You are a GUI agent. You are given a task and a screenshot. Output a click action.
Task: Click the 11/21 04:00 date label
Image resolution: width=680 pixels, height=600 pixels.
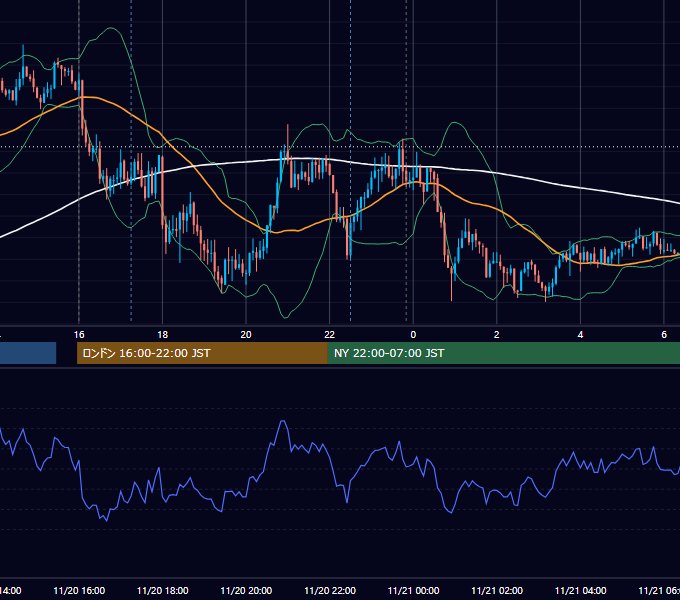point(581,591)
